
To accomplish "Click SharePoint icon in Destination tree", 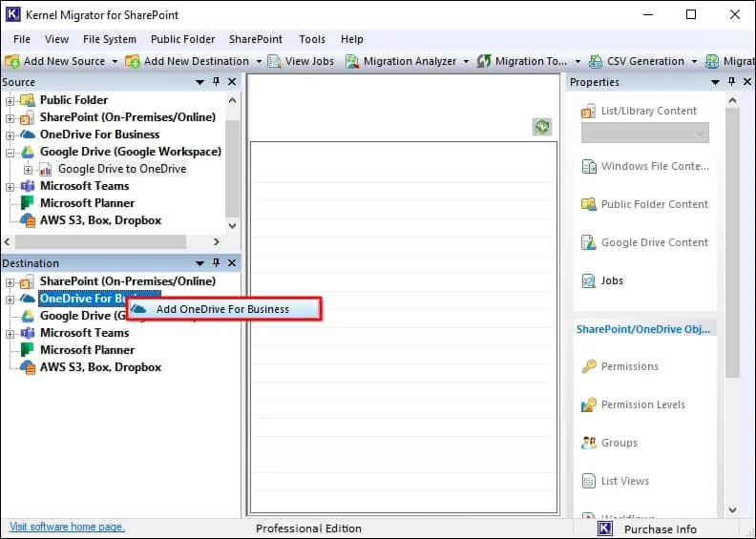I will [x=28, y=281].
